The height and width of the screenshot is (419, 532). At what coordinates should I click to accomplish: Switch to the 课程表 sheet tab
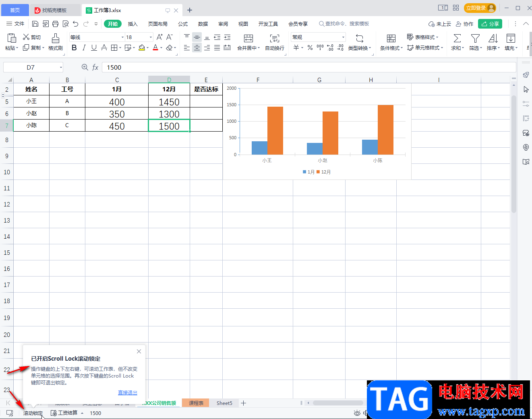click(196, 403)
